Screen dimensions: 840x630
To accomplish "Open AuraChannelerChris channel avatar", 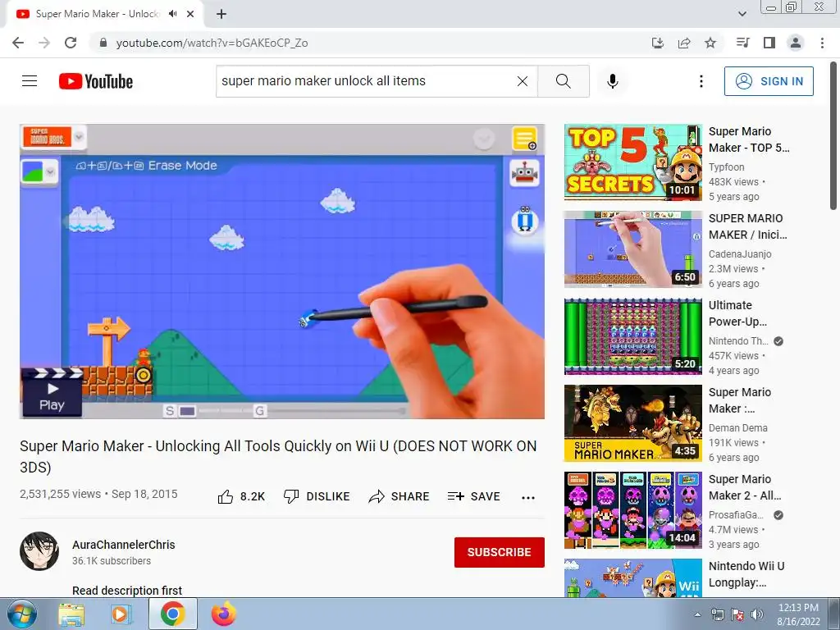I will tap(39, 551).
